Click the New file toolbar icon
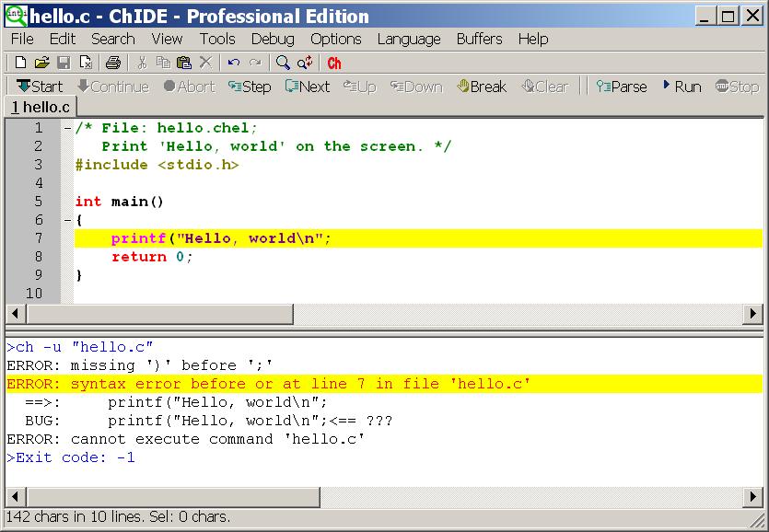 (20, 63)
